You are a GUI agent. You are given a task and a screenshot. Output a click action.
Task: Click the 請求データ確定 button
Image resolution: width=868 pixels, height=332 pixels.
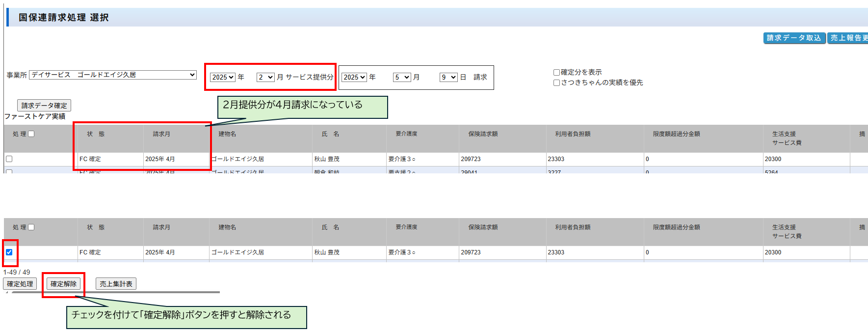pyautogui.click(x=44, y=106)
